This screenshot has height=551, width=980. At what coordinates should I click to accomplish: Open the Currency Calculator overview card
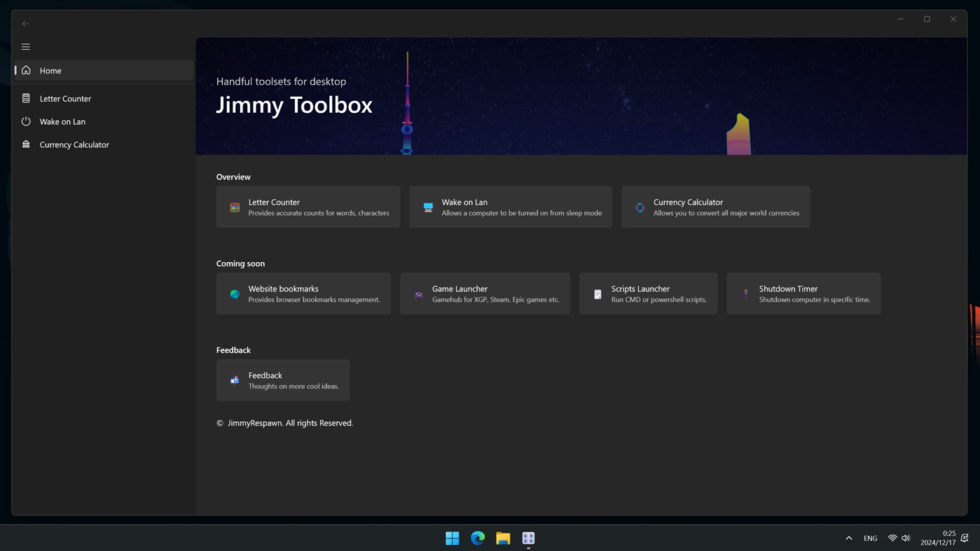point(715,207)
